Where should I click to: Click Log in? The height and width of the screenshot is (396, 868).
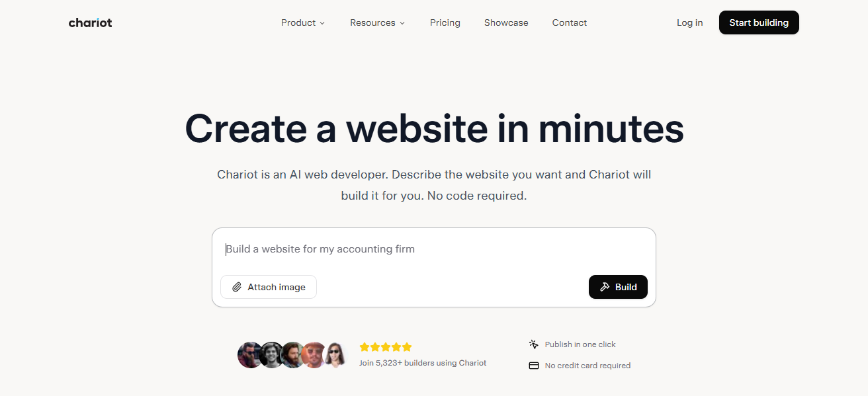[689, 22]
